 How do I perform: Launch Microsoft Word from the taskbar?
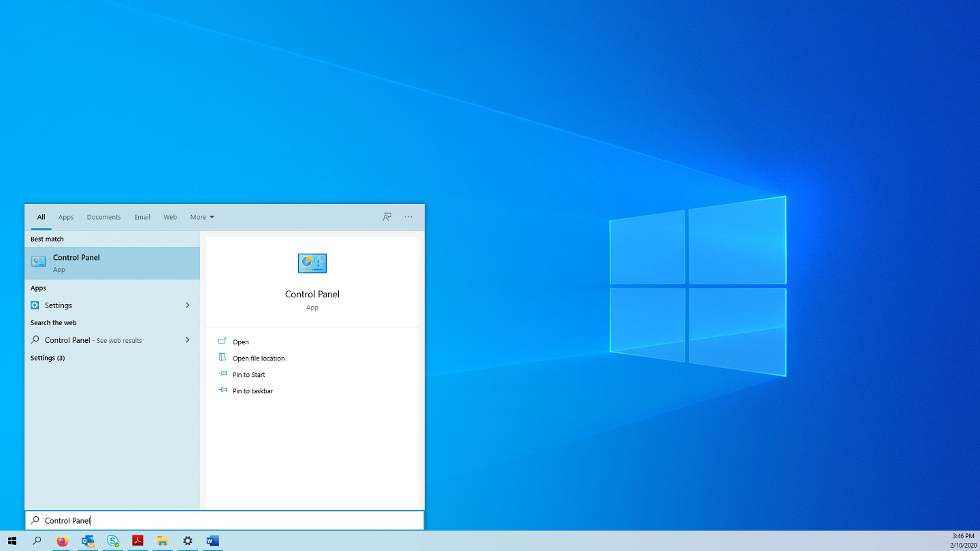click(x=212, y=541)
